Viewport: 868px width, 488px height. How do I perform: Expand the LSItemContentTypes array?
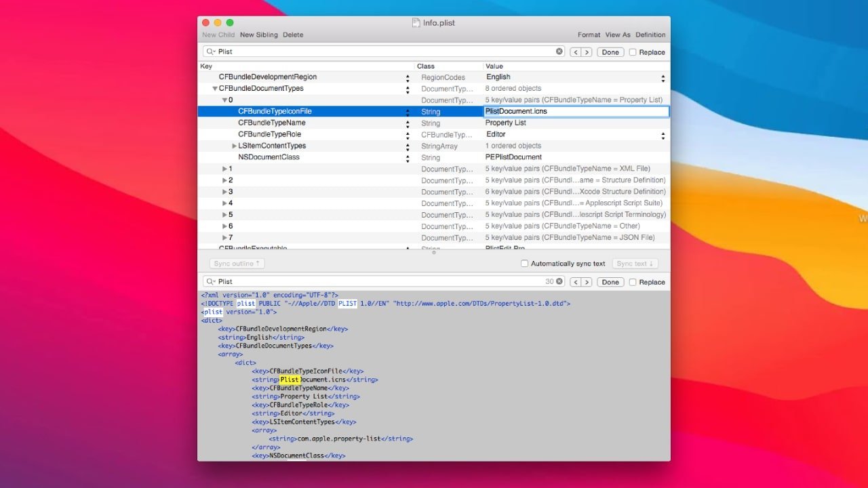coord(235,146)
